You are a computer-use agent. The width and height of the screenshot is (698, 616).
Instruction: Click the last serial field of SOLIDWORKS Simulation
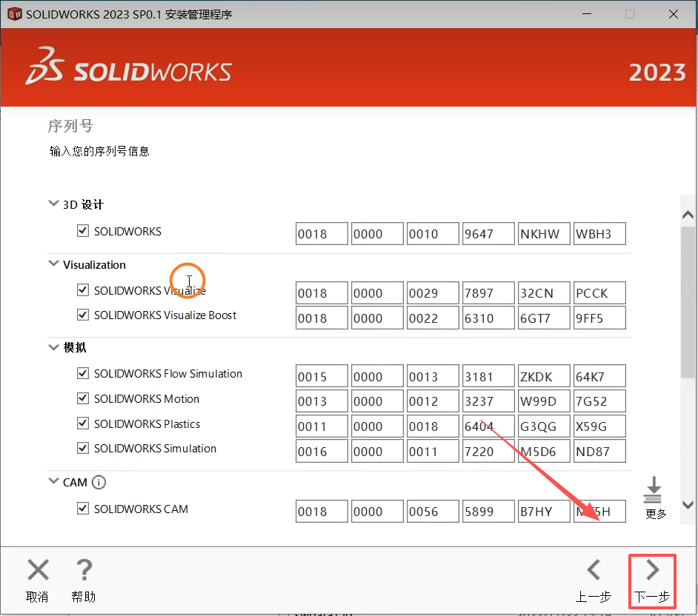599,451
